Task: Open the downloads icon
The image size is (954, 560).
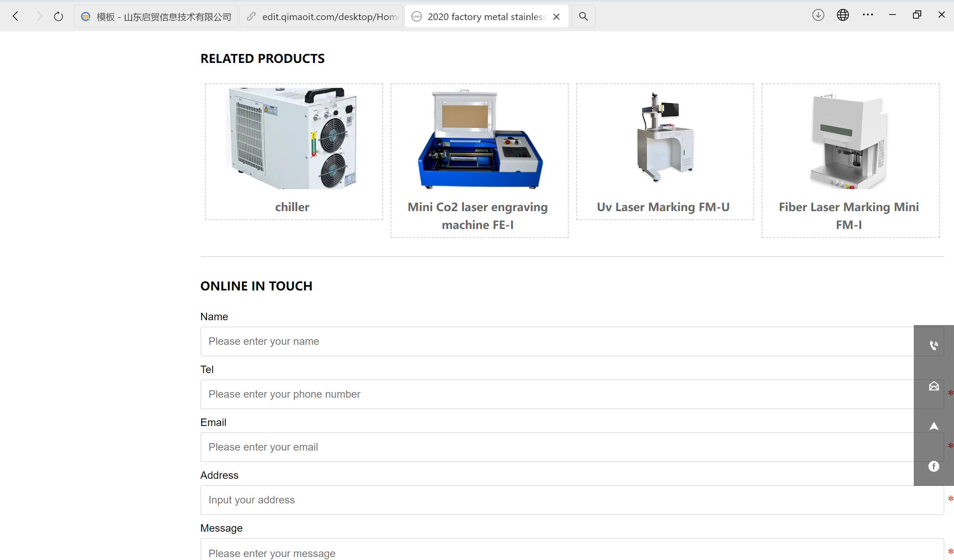Action: coord(818,15)
